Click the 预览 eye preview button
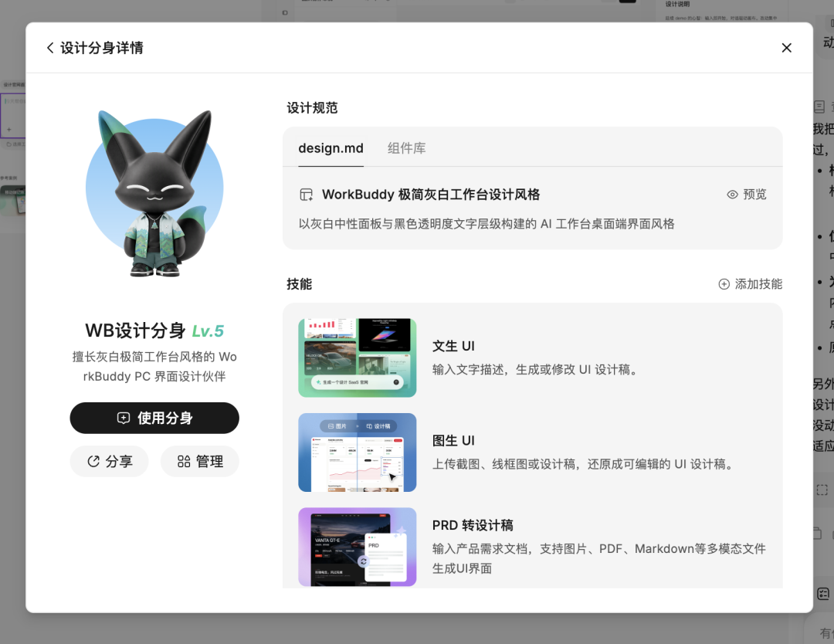Image resolution: width=834 pixels, height=644 pixels. click(747, 194)
